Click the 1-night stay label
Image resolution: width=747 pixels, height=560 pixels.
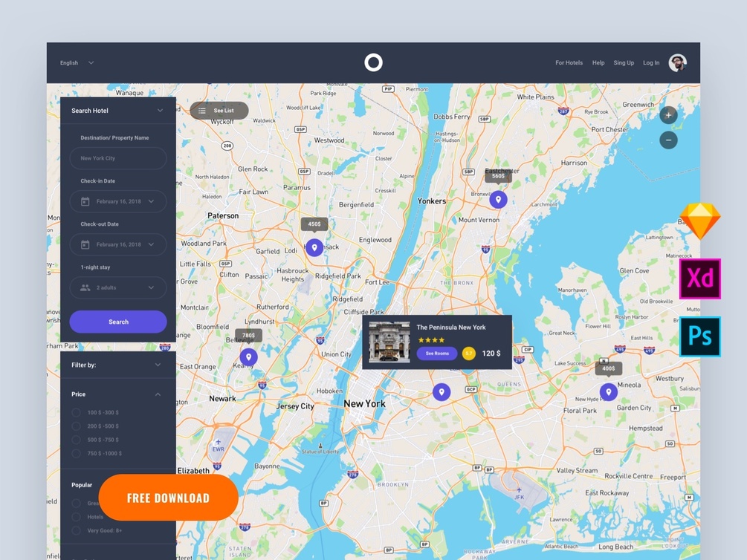(95, 267)
